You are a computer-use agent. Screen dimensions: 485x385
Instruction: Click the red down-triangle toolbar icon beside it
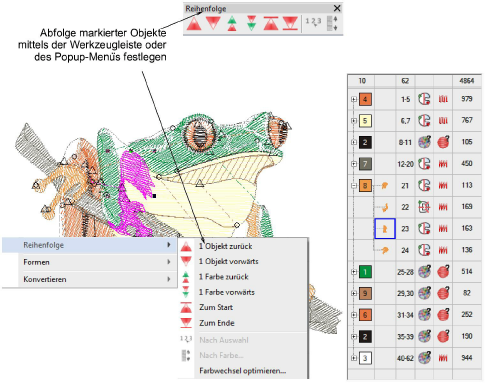213,24
